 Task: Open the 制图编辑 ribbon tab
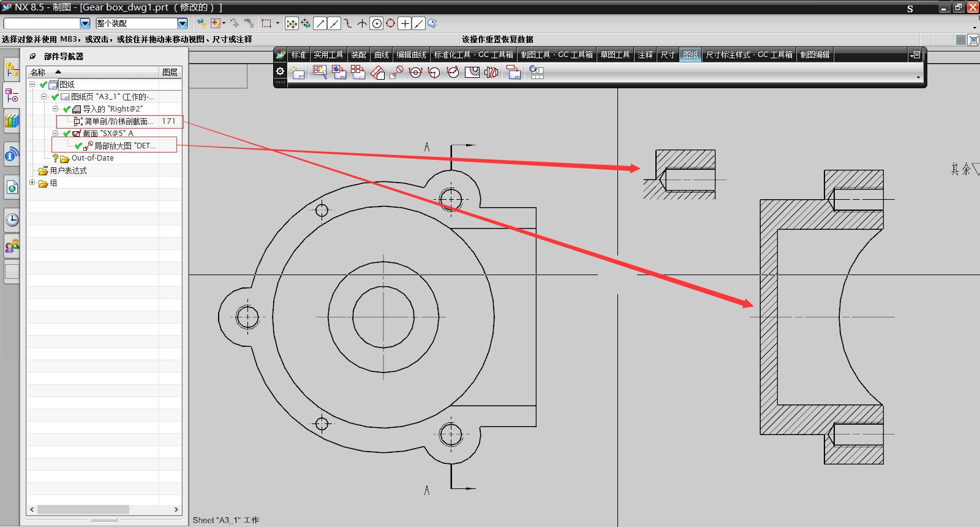(815, 55)
